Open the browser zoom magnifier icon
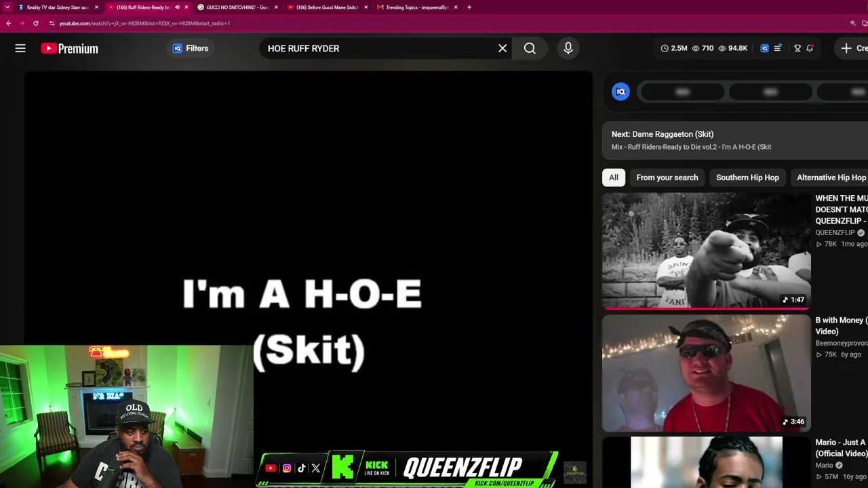This screenshot has width=868, height=488. [x=853, y=23]
